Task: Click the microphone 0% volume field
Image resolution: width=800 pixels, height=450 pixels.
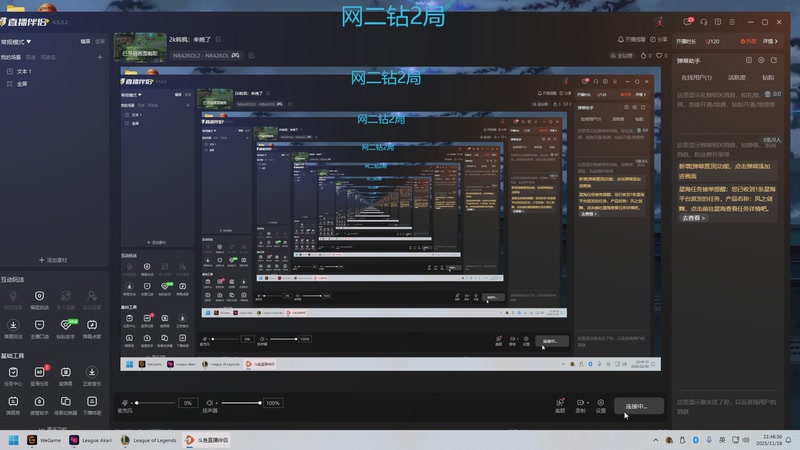Action: [x=187, y=403]
